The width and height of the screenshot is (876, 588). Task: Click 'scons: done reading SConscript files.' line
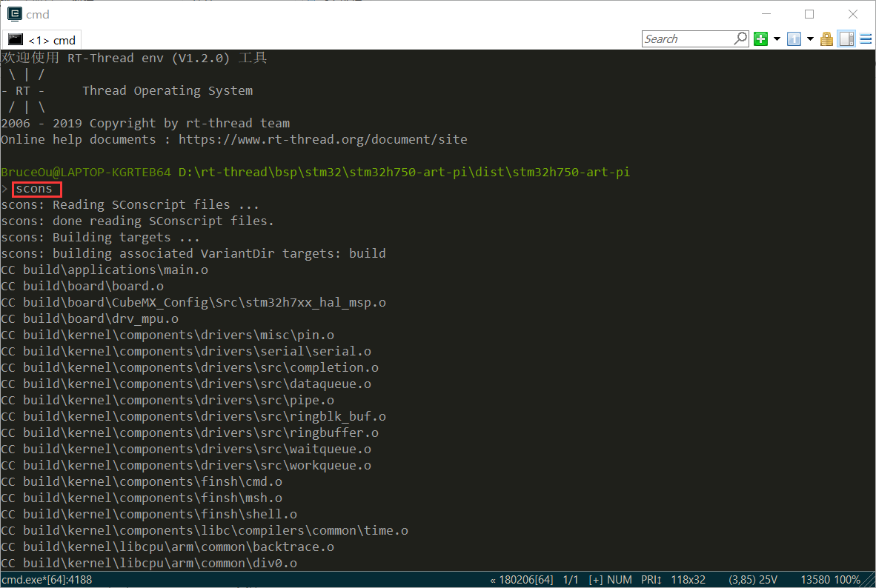coord(137,221)
